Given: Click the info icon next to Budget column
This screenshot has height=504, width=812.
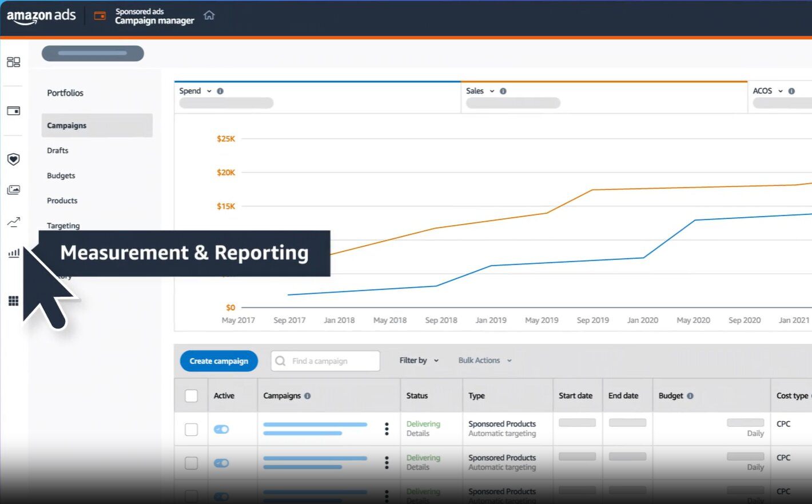Looking at the screenshot, I should (x=691, y=395).
